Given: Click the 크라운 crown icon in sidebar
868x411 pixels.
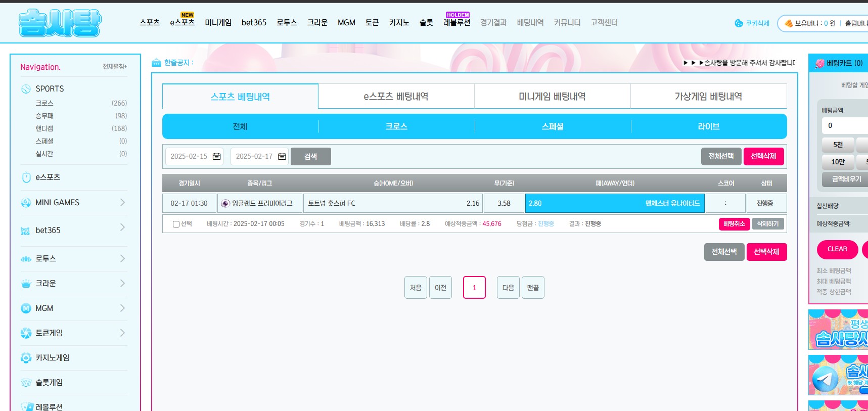Looking at the screenshot, I should coord(26,284).
